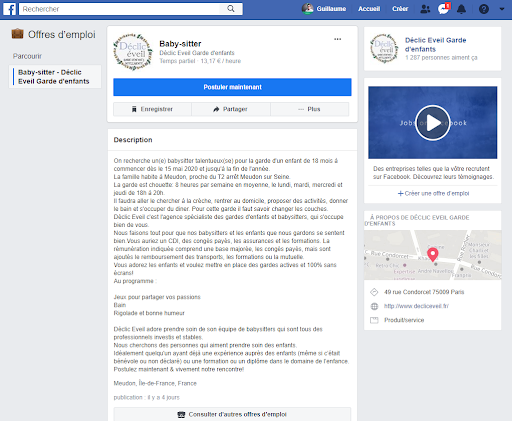Share job with Partager button
This screenshot has height=421, width=512.
coord(231,109)
